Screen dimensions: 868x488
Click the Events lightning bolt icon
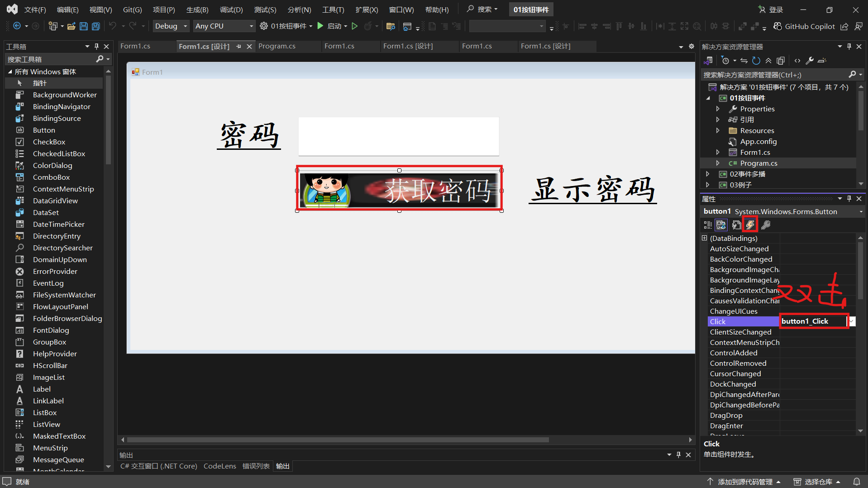(x=750, y=225)
